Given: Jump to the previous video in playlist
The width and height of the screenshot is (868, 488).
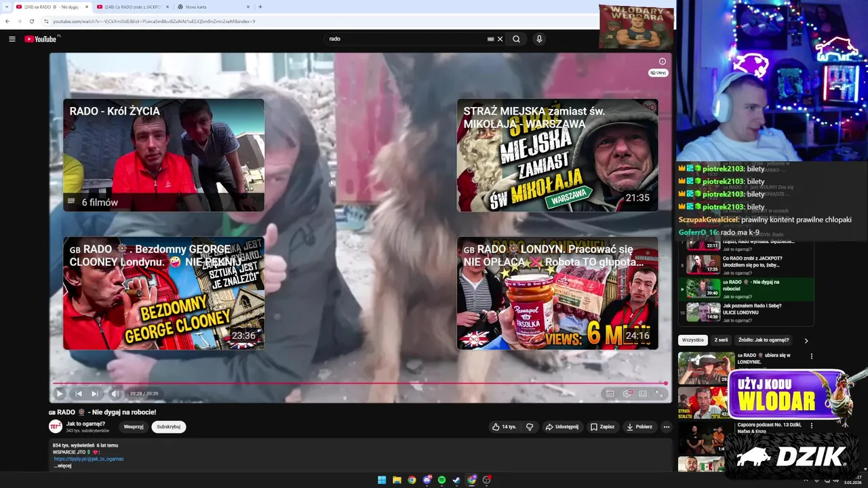Looking at the screenshot, I should point(78,393).
